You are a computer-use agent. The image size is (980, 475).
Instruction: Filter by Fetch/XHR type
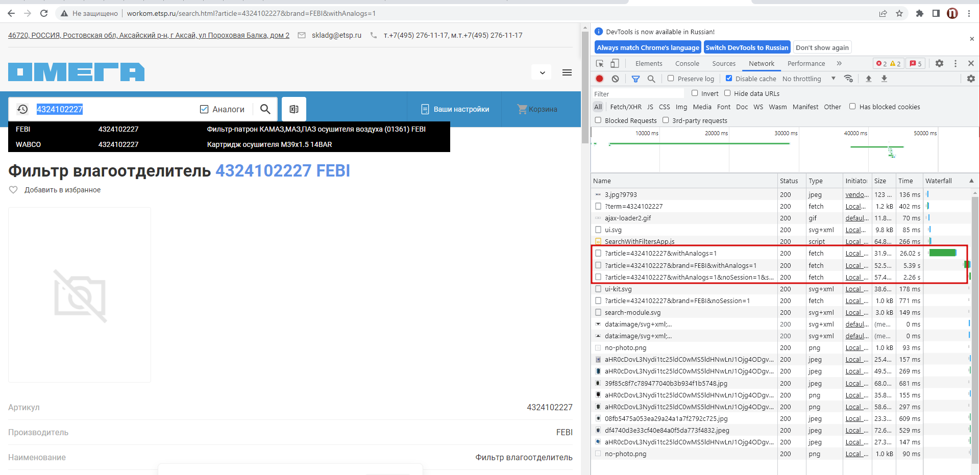point(626,107)
